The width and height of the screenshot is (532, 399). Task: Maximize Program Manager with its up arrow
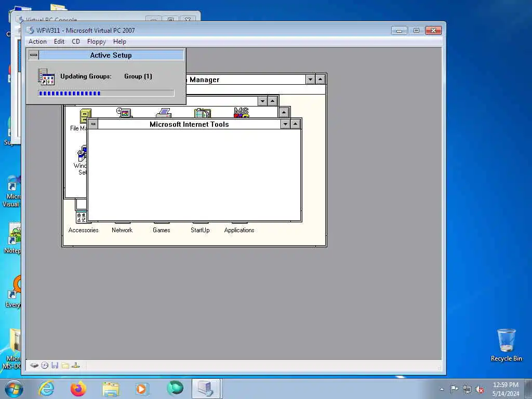click(x=320, y=79)
